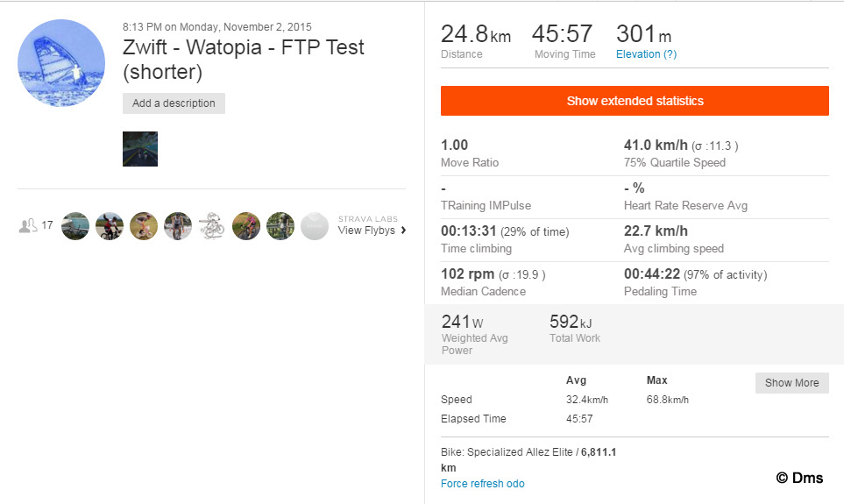Open the sixth kudos avatar, rider in pink jersey
This screenshot has height=504, width=844.
(246, 226)
